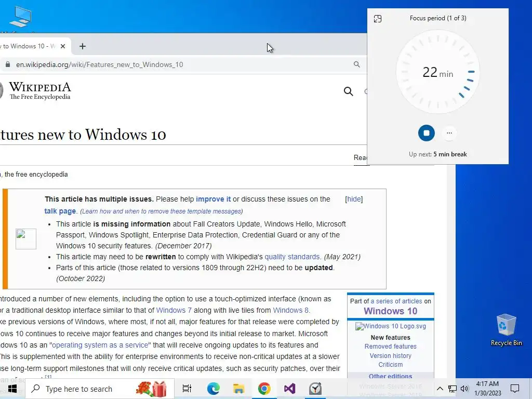Click the site lock icon in address bar
This screenshot has height=399, width=532.
[7, 64]
